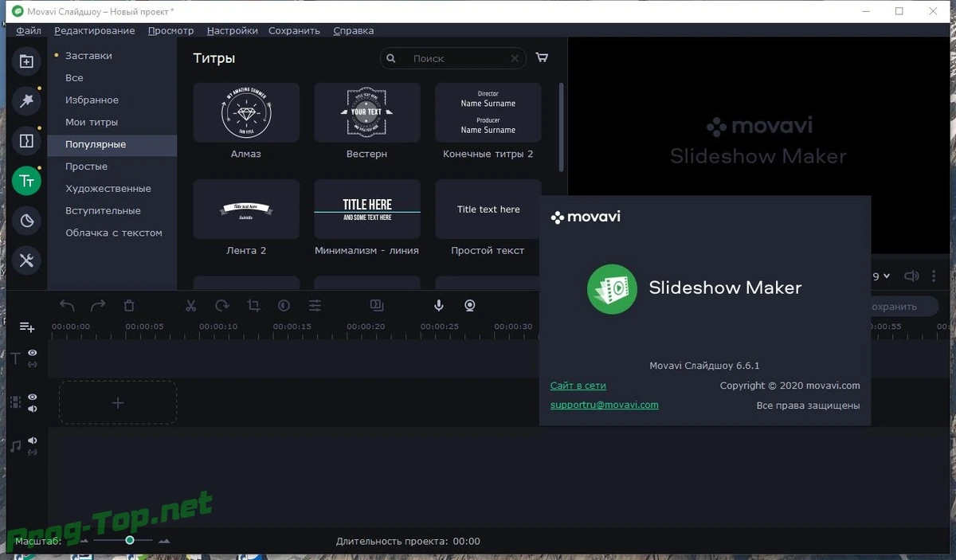
Task: Open the Stickers/filters pie icon tab
Action: coord(26,221)
